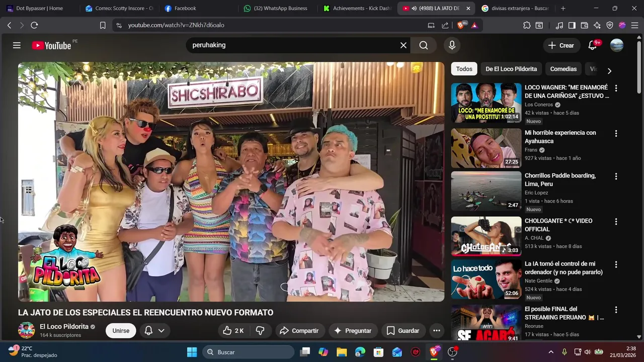The height and width of the screenshot is (362, 644).
Task: Start voice search with the microphone
Action: pos(452,45)
